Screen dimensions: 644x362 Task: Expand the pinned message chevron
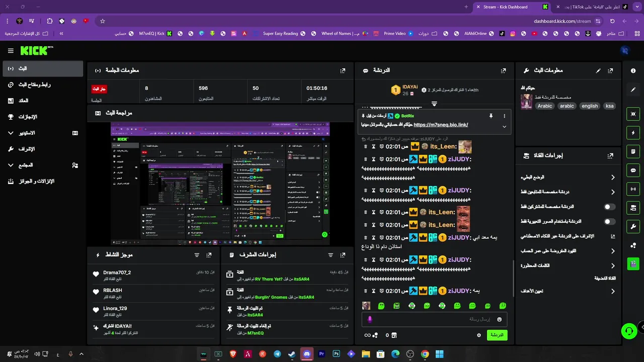point(504,127)
